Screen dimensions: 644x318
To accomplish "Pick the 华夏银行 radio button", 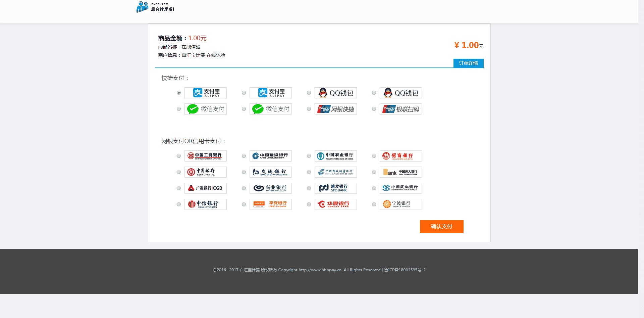I will pos(309,204).
